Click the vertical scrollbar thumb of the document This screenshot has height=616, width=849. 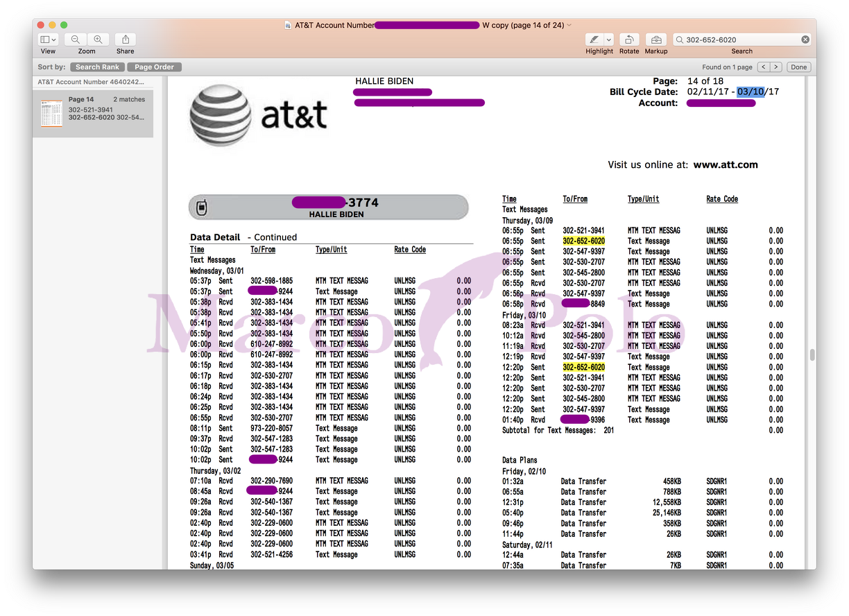[x=812, y=355]
